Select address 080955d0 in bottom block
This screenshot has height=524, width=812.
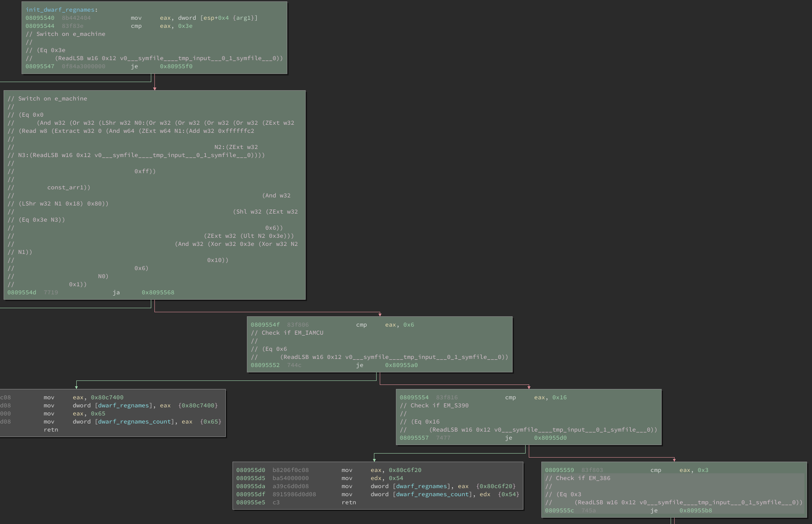point(251,470)
